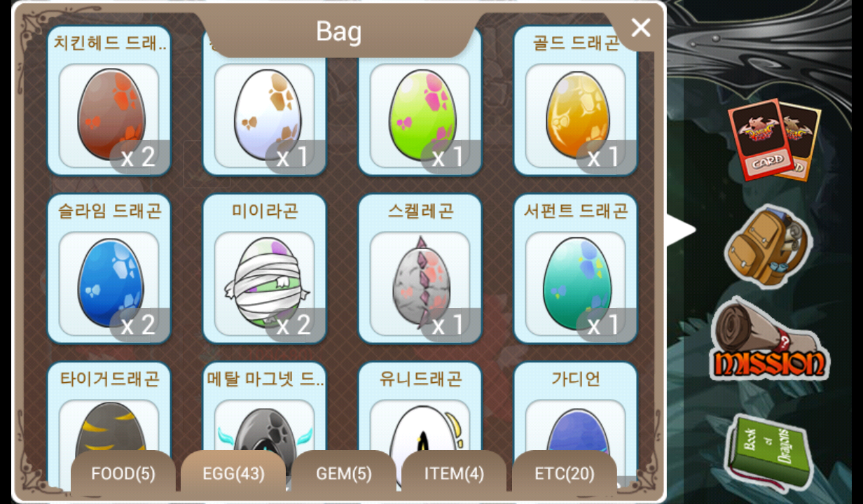Choose the teal 서펀트 드래곤 egg
This screenshot has height=504, width=863.
tap(576, 269)
